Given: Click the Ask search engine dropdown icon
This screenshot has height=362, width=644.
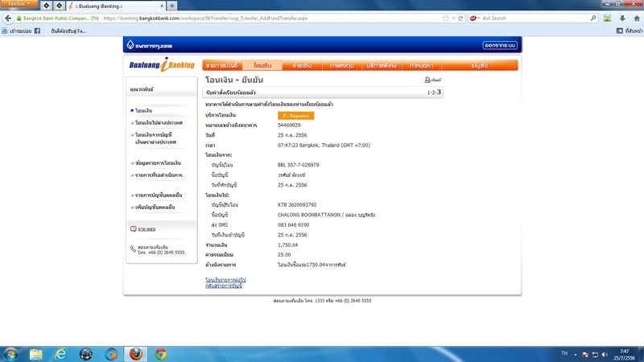Looking at the screenshot, I should point(474,18).
